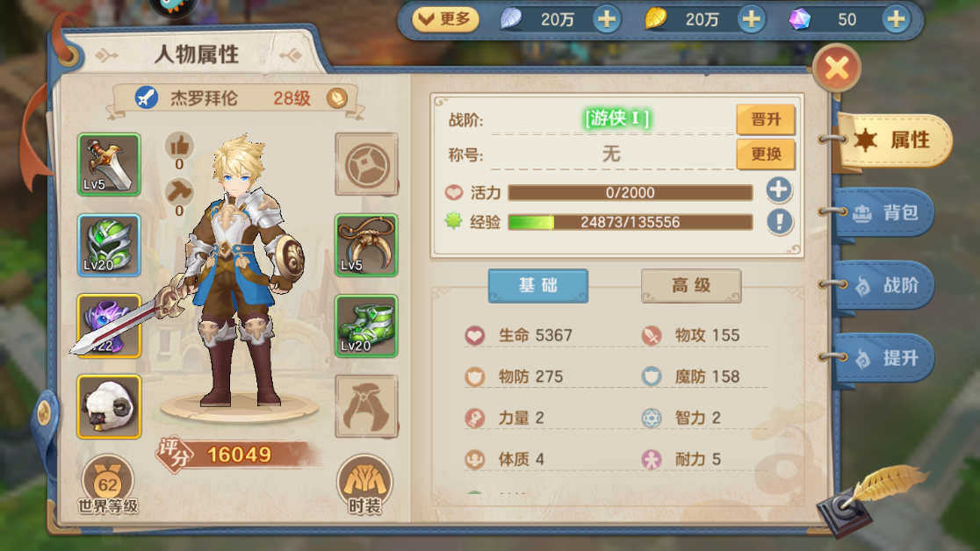980x551 pixels.
Task: Select the necklace accessory slot Lv5
Action: pyautogui.click(x=366, y=245)
